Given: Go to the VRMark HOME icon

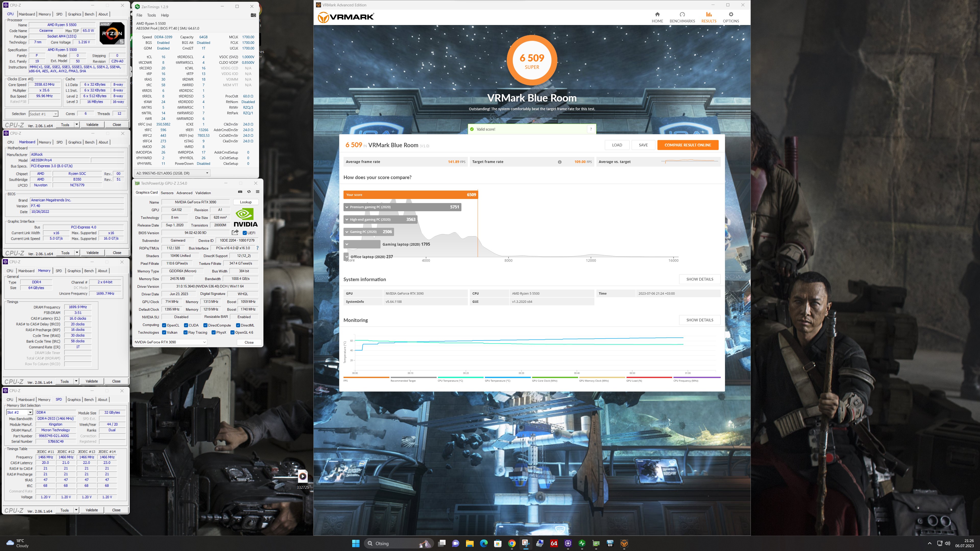Looking at the screenshot, I should (657, 18).
